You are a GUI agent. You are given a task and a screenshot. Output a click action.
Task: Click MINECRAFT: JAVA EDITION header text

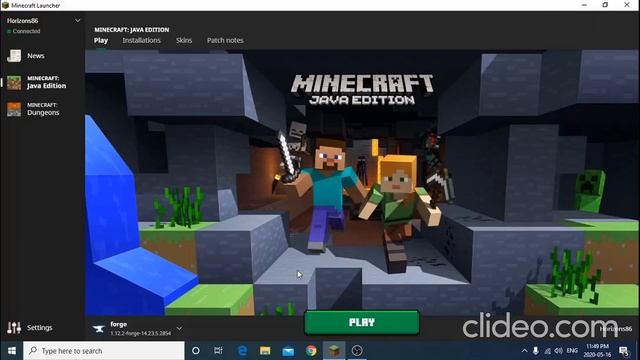(131, 30)
